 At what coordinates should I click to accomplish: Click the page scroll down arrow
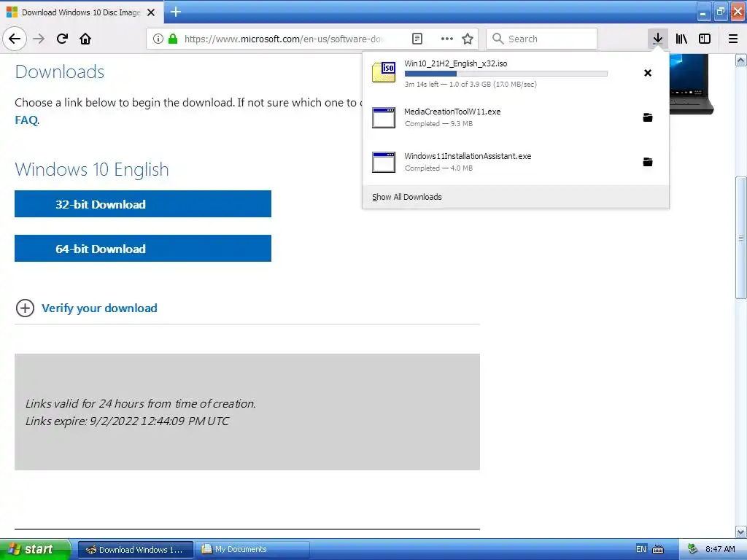point(740,532)
